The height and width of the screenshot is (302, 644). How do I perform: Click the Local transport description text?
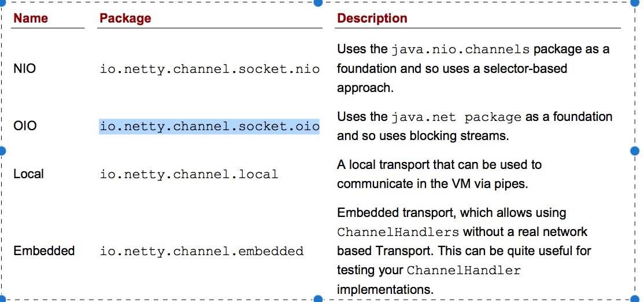[439, 174]
